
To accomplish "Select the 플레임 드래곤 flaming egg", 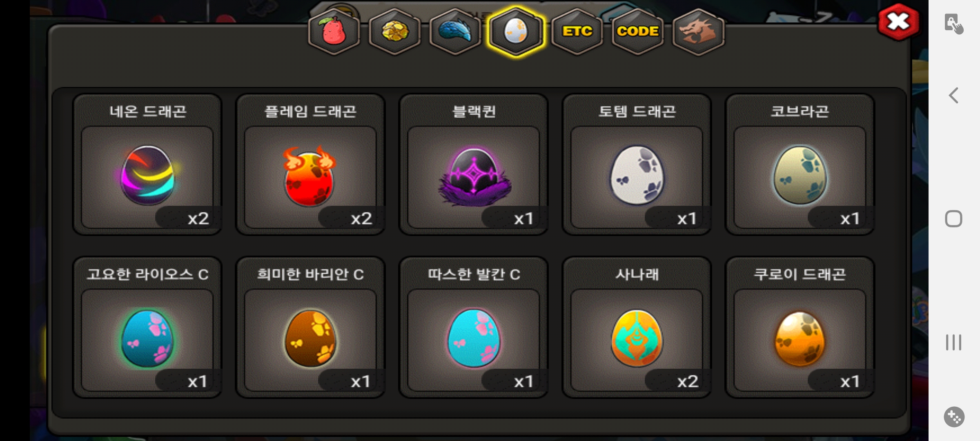I will (310, 165).
